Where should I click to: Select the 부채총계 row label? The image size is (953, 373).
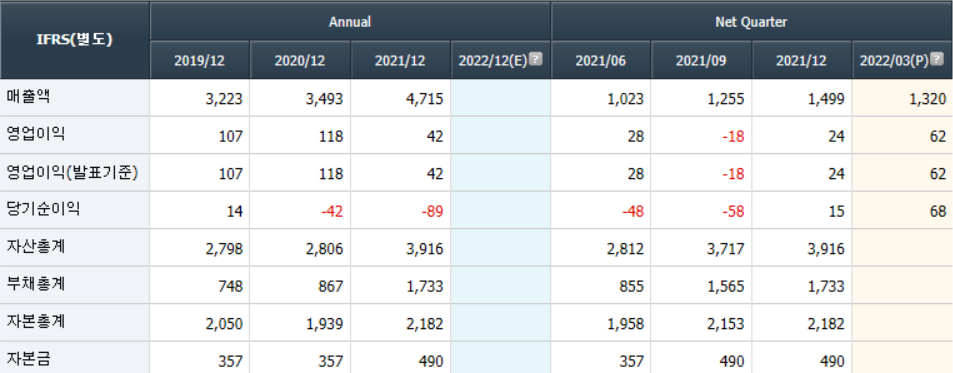pos(35,285)
